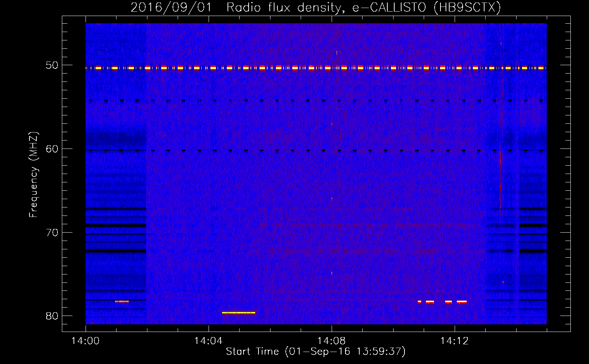The height and width of the screenshot is (364, 589).
Task: Click the '60' frequency tick label
Action: pyautogui.click(x=52, y=149)
